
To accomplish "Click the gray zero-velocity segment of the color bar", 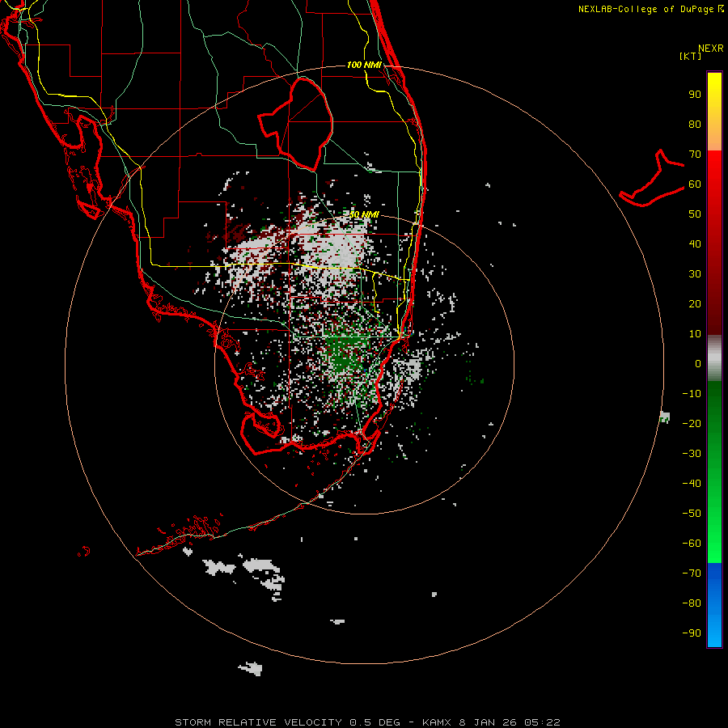I will pos(714,358).
